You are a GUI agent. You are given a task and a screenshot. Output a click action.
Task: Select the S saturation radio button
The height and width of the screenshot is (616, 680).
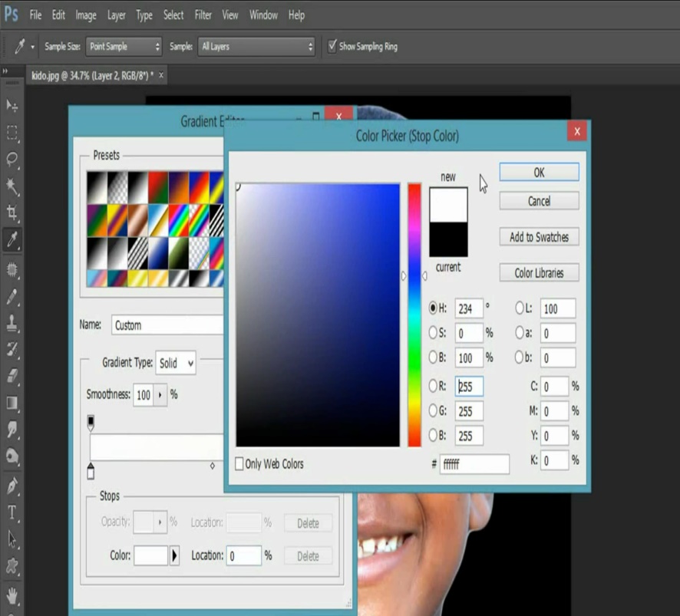(x=433, y=332)
